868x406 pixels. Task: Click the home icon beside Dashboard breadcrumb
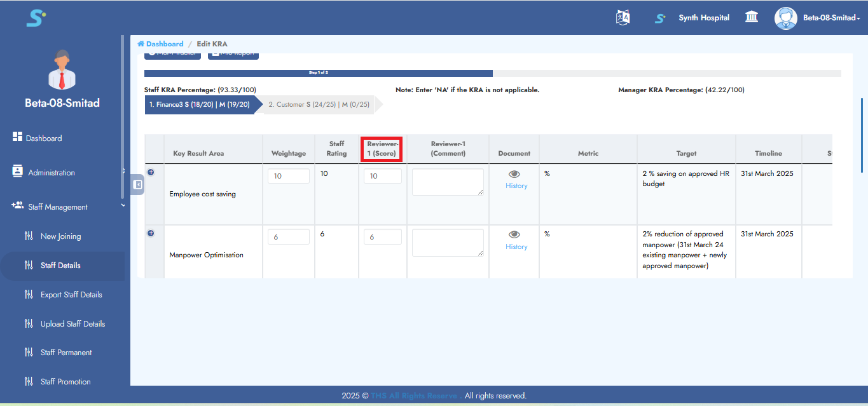tap(141, 44)
